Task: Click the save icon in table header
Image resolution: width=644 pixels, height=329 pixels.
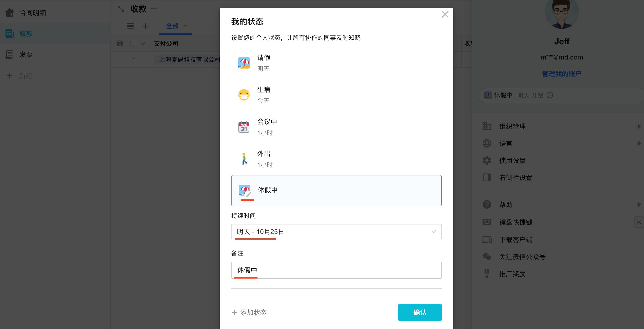Action: click(x=120, y=43)
